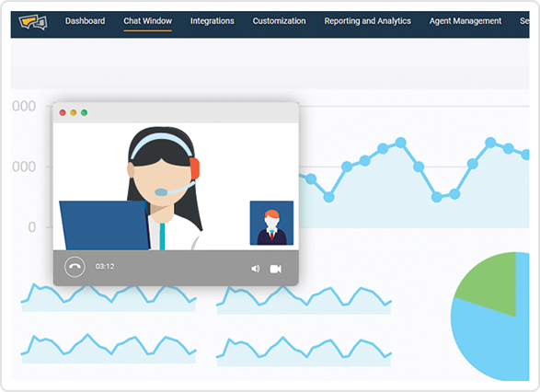Go to the Integrations tab
This screenshot has height=392, width=540.
[213, 21]
